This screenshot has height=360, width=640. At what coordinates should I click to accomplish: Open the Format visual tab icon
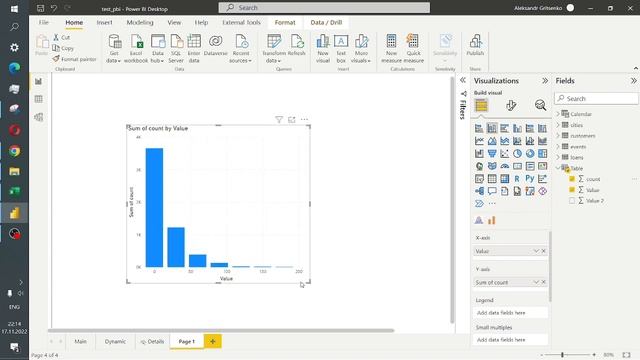511,105
